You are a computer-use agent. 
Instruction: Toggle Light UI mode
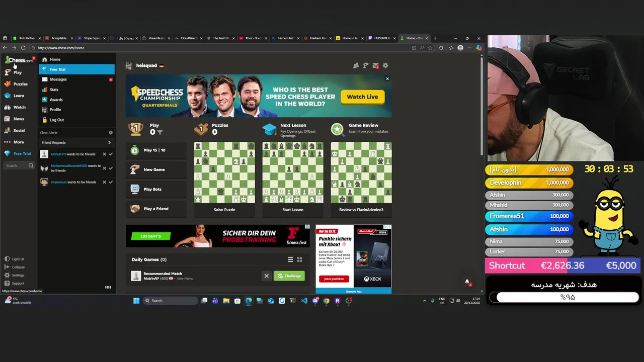[15, 259]
